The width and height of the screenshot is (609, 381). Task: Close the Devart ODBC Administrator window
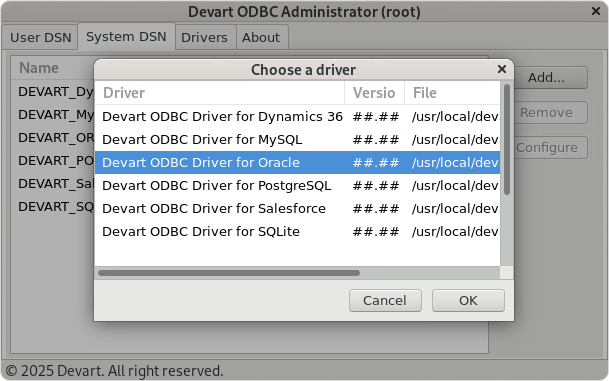click(x=596, y=11)
